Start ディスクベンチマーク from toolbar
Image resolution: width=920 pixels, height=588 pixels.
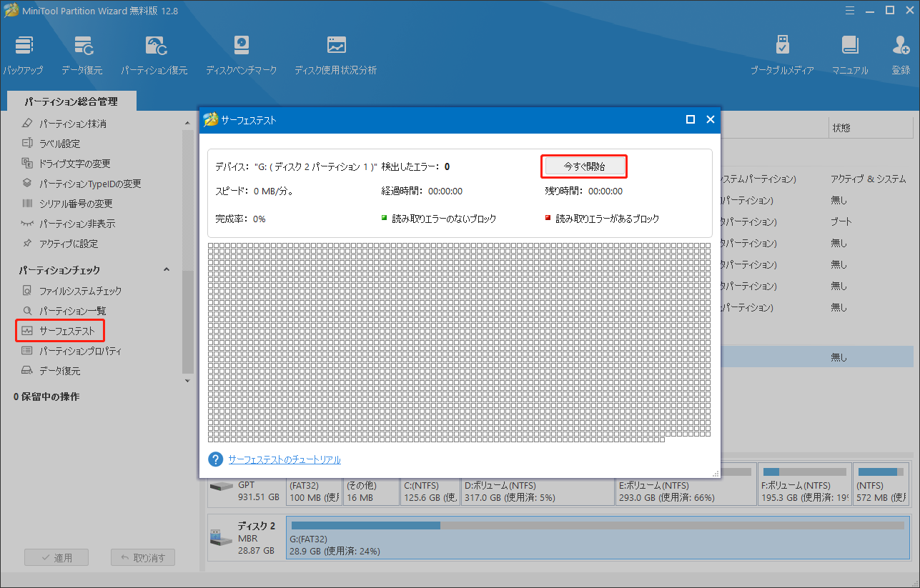point(241,55)
